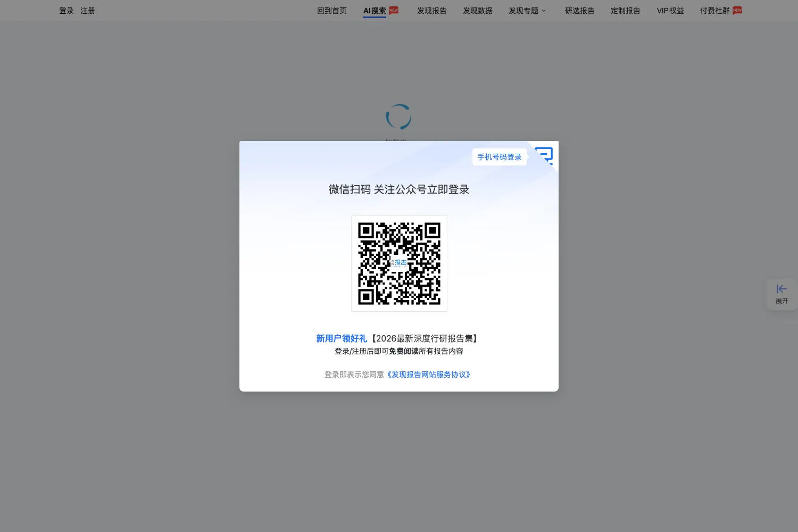
Task: Click the NEW badge next to AI搜索
Action: point(394,10)
